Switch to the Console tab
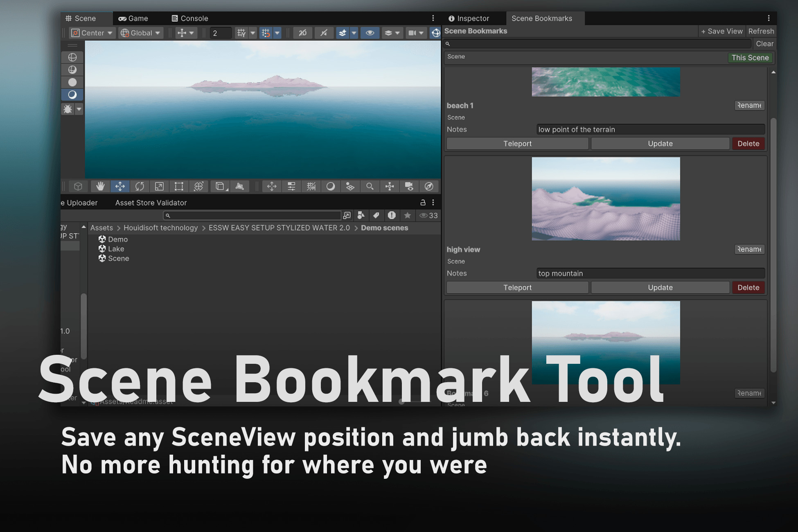Screen dimensions: 798x532 tap(190, 18)
